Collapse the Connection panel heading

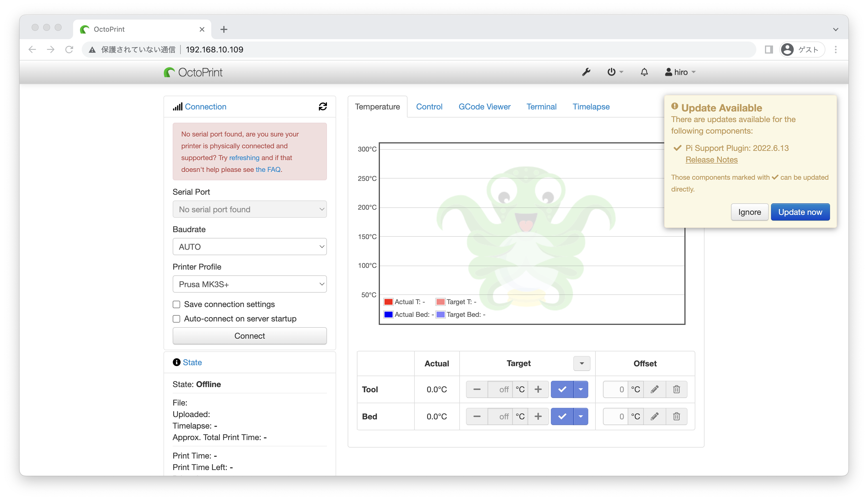[205, 107]
